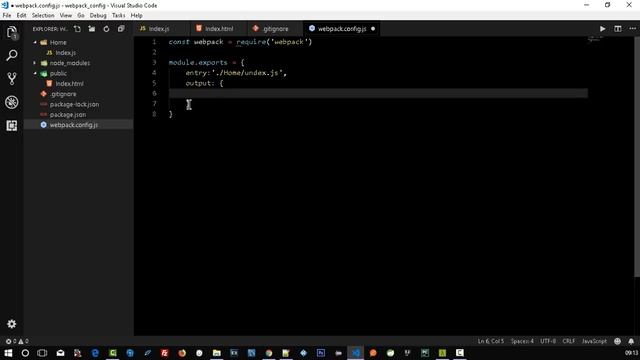The image size is (640, 360).
Task: Open the editor More Actions ellipsis
Action: click(632, 29)
